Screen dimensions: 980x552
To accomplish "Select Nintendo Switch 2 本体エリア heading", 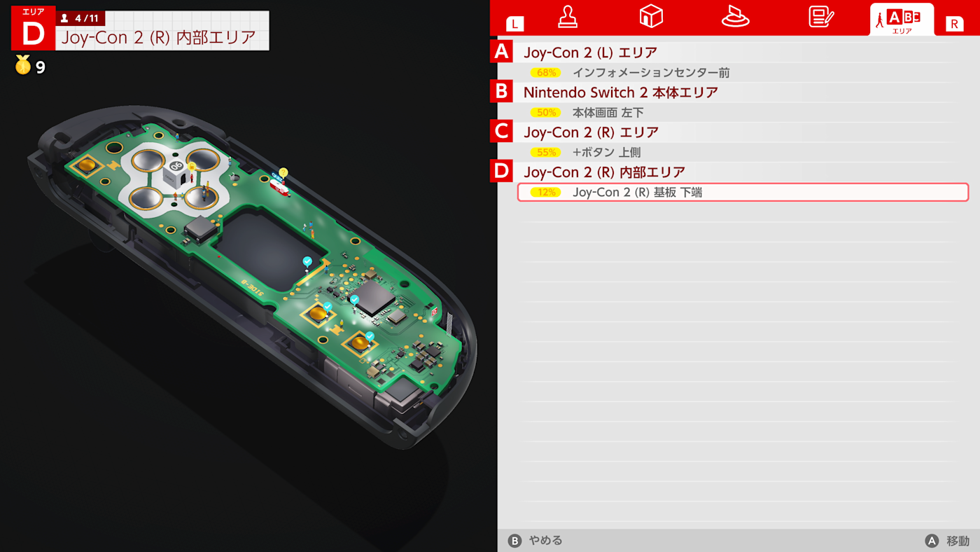I will coord(620,92).
